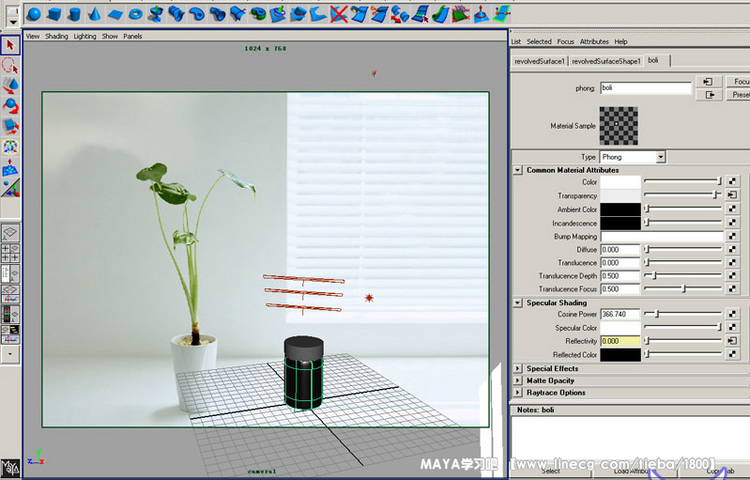This screenshot has height=480, width=750.
Task: Switch to the revolvedSurface1 tab
Action: (x=540, y=61)
